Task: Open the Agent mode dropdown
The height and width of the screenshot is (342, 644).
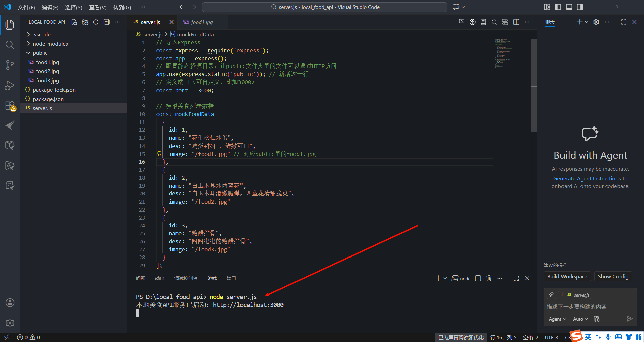Action: pos(557,319)
